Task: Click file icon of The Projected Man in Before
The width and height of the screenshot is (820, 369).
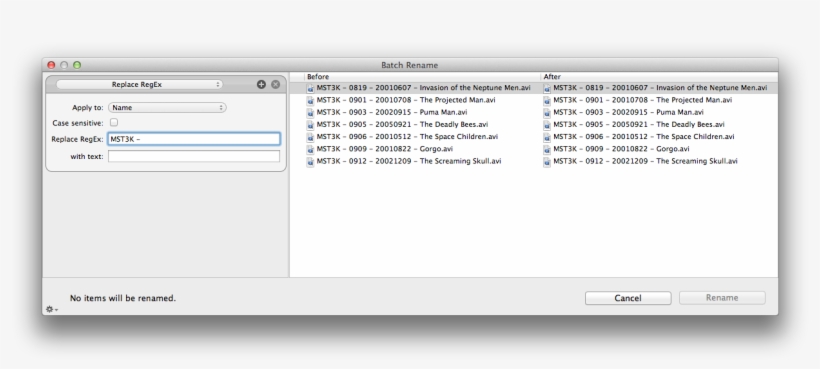Action: pos(310,100)
